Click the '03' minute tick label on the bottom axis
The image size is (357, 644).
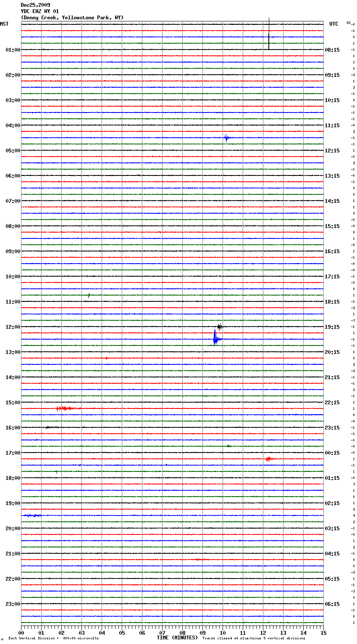pos(82,633)
